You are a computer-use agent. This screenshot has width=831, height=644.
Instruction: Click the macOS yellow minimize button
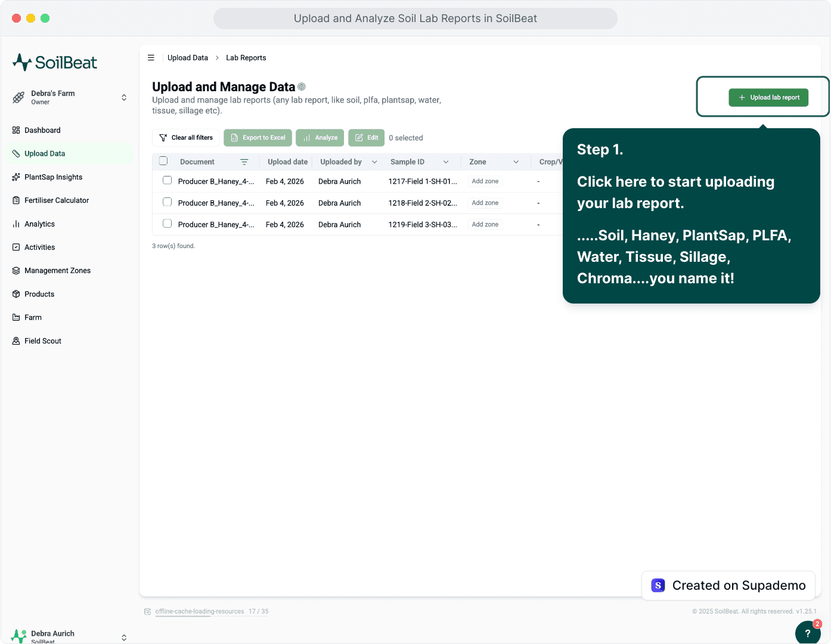pyautogui.click(x=30, y=18)
